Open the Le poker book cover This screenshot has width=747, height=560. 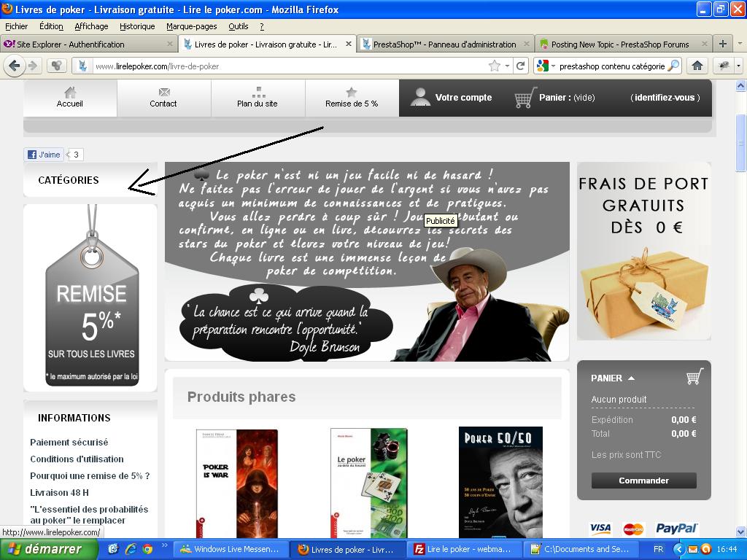(369, 483)
